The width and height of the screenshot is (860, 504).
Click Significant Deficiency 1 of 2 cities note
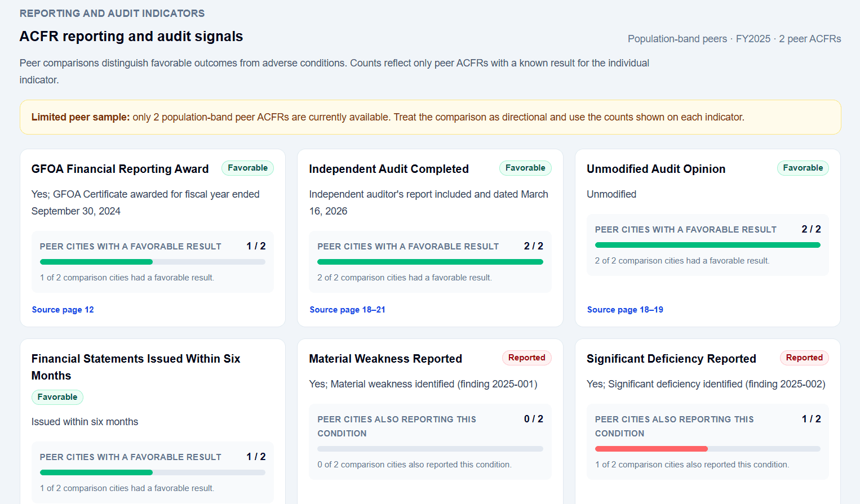tap(692, 465)
